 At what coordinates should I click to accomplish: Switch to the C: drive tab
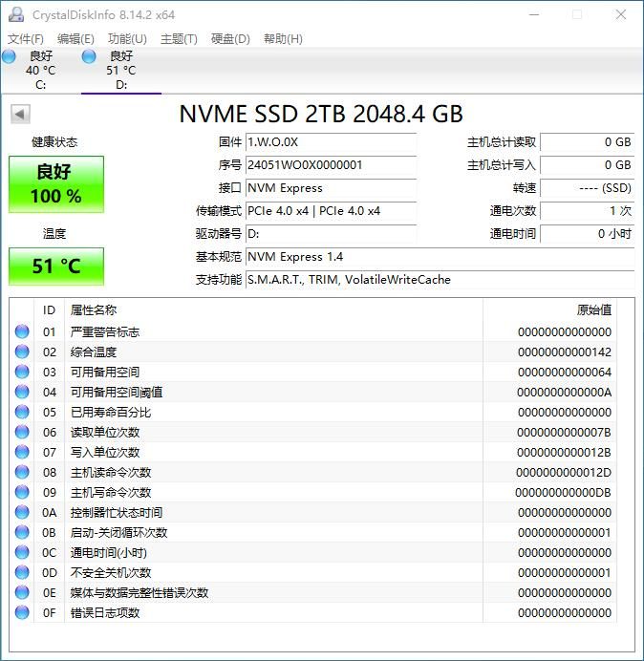click(x=40, y=72)
